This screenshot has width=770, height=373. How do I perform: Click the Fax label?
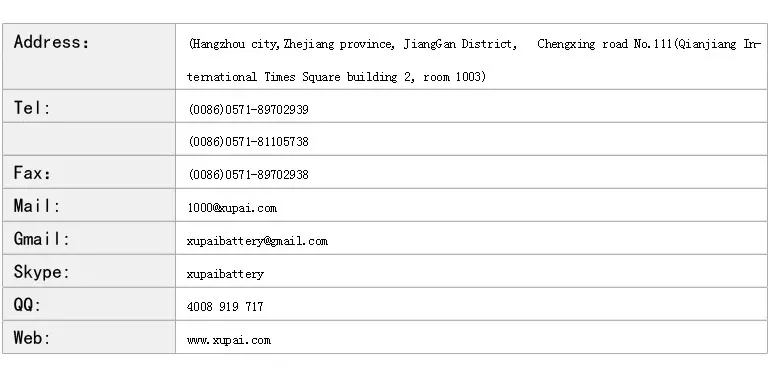coord(32,173)
